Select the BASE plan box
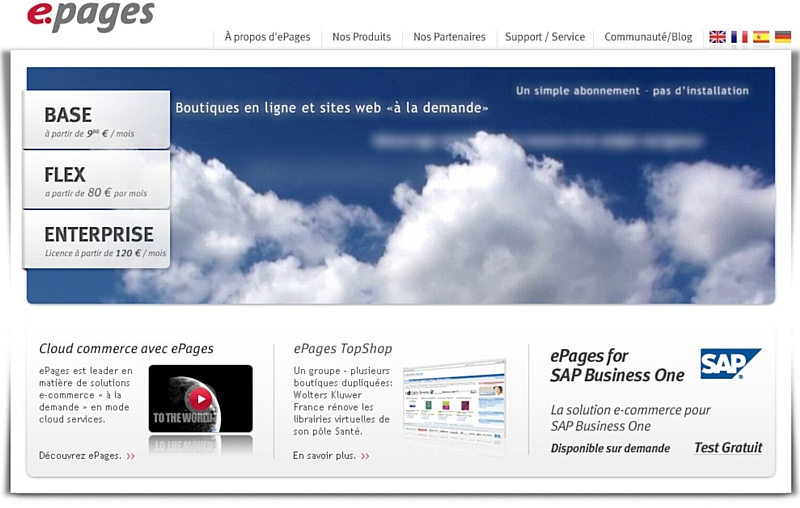Image resolution: width=800 pixels, height=508 pixels. [96, 120]
